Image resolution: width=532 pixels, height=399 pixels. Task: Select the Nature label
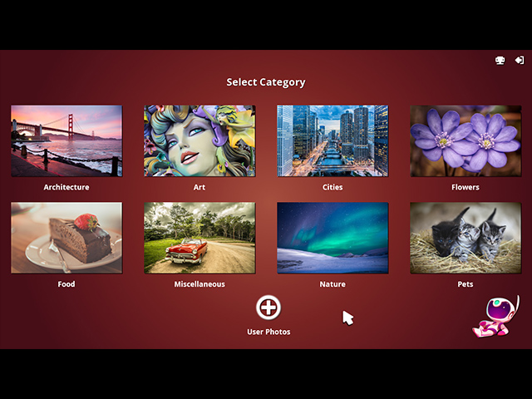[x=332, y=284]
